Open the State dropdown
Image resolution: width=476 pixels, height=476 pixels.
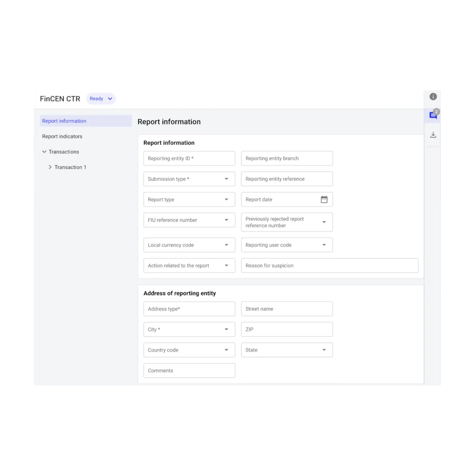pyautogui.click(x=324, y=350)
